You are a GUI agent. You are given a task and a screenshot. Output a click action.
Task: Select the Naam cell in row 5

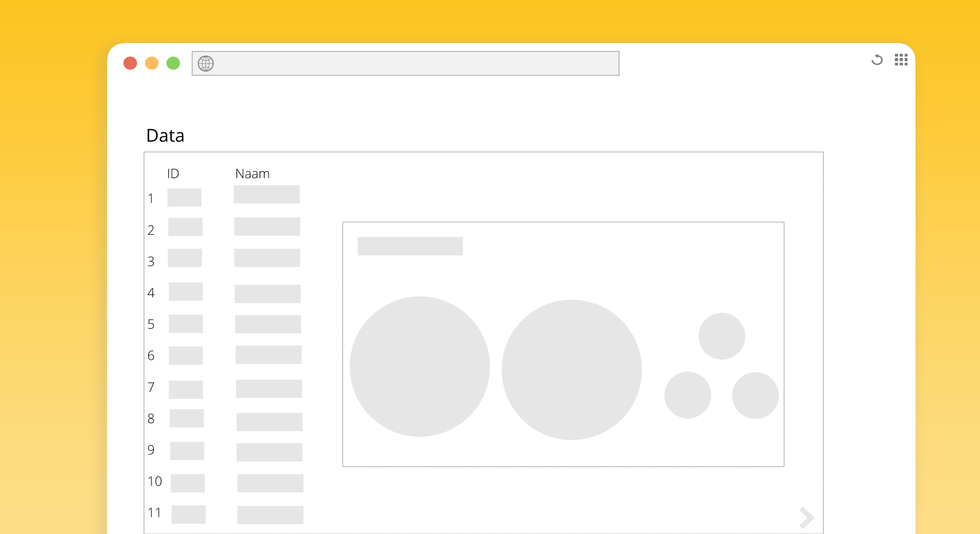268,324
